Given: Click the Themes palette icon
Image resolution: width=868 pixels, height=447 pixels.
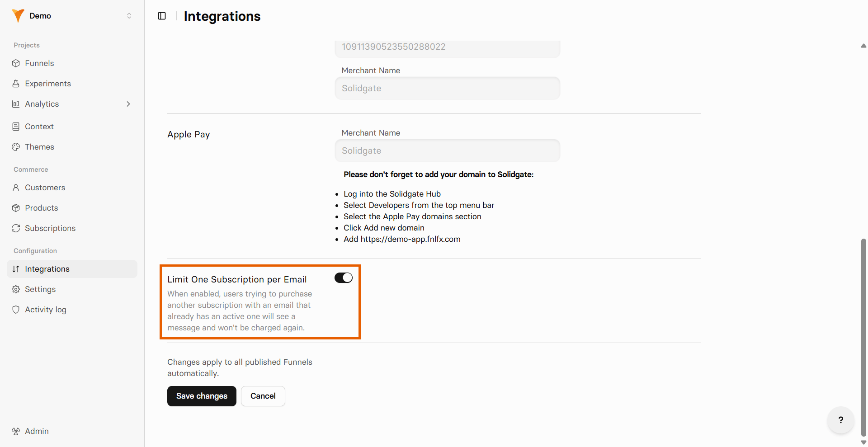Looking at the screenshot, I should tap(16, 147).
